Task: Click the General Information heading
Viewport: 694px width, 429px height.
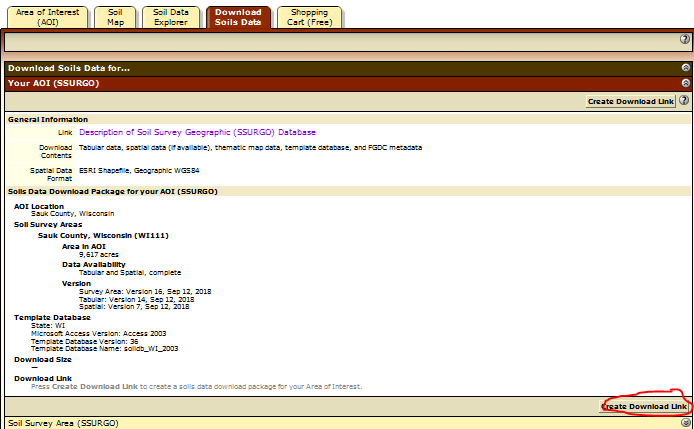Action: point(48,119)
